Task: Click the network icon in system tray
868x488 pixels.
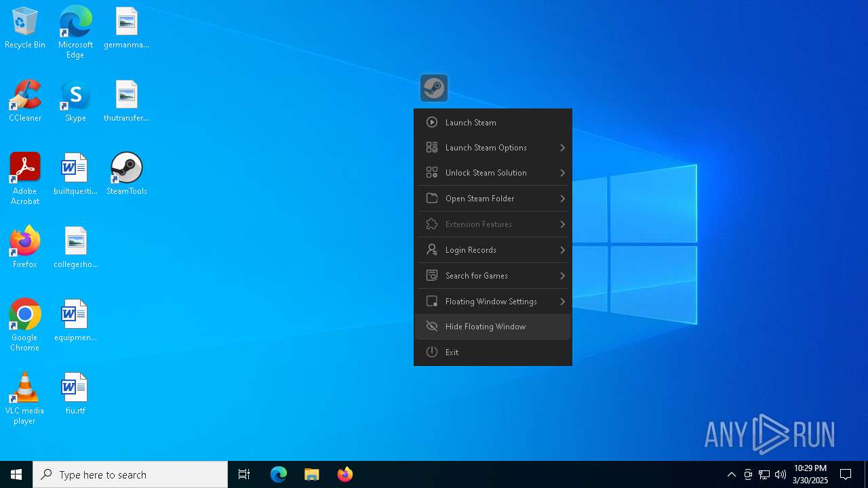Action: tap(764, 474)
